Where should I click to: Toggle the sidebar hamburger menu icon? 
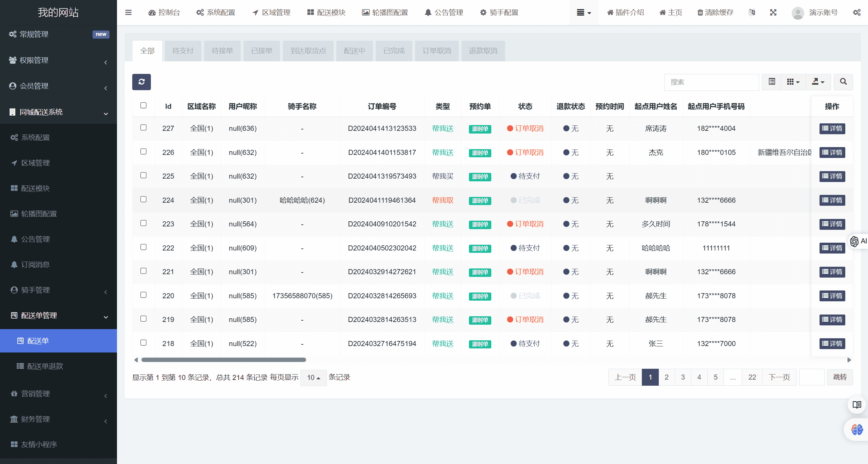pyautogui.click(x=128, y=13)
